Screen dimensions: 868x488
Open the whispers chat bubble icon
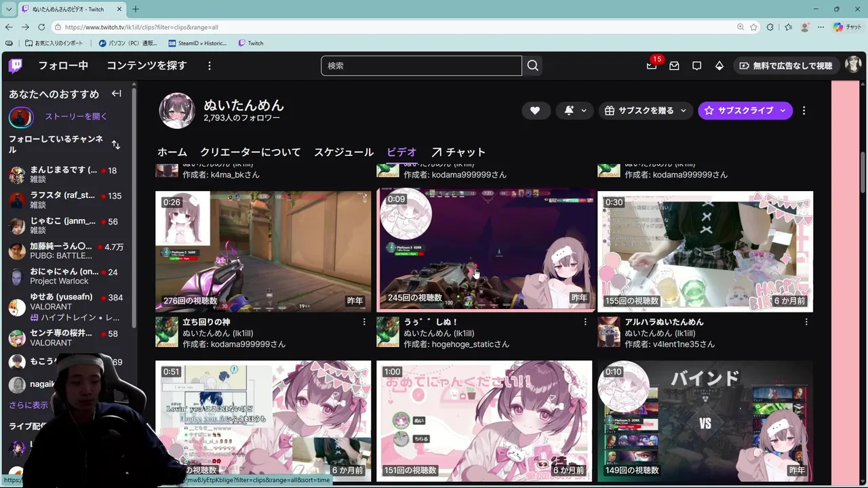coord(696,66)
